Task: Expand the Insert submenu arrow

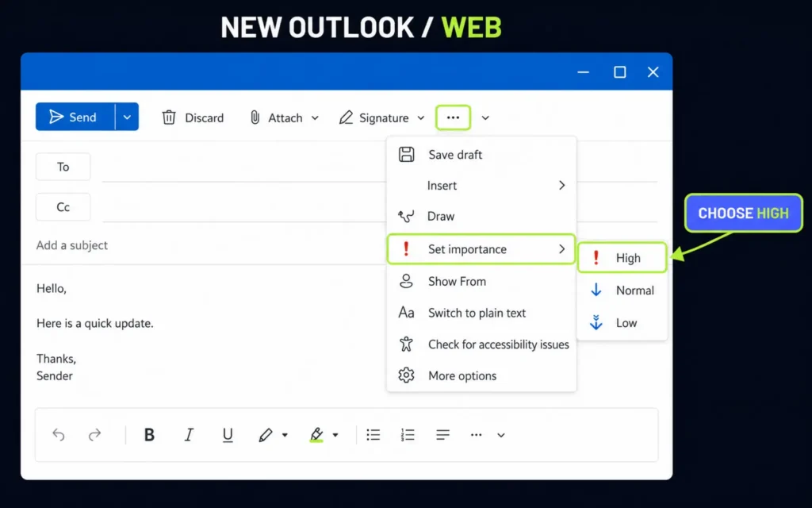Action: point(562,185)
